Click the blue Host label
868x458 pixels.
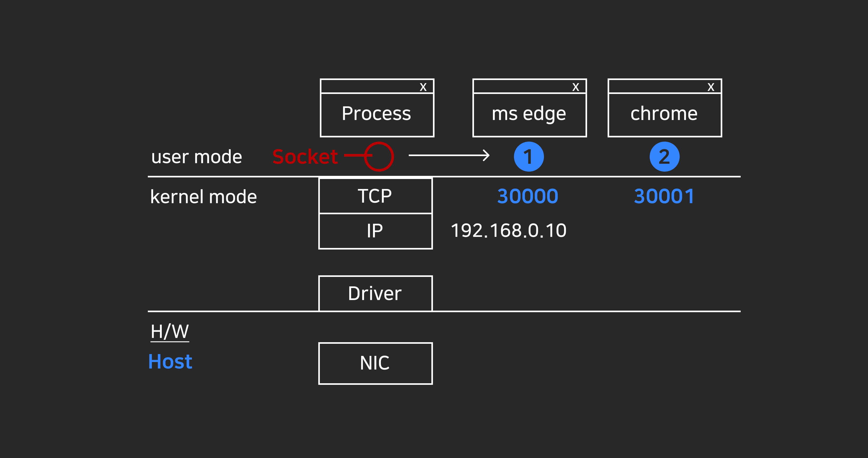170,362
